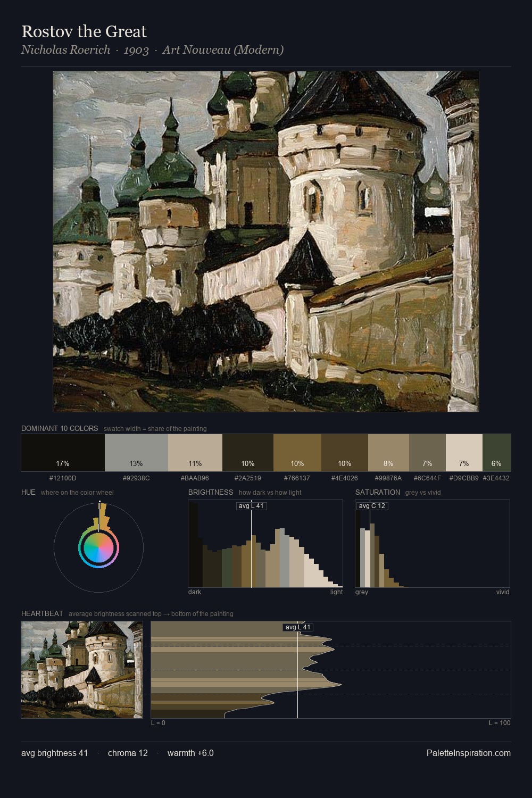This screenshot has width=532, height=798.
Task: Click the hex code '#BAAB96' text
Action: click(195, 478)
